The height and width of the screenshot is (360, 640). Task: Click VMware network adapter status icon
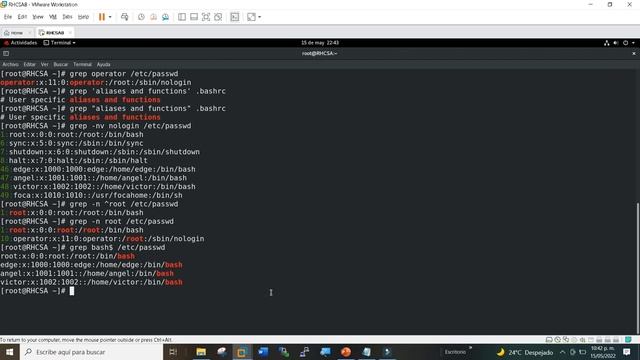(566, 340)
